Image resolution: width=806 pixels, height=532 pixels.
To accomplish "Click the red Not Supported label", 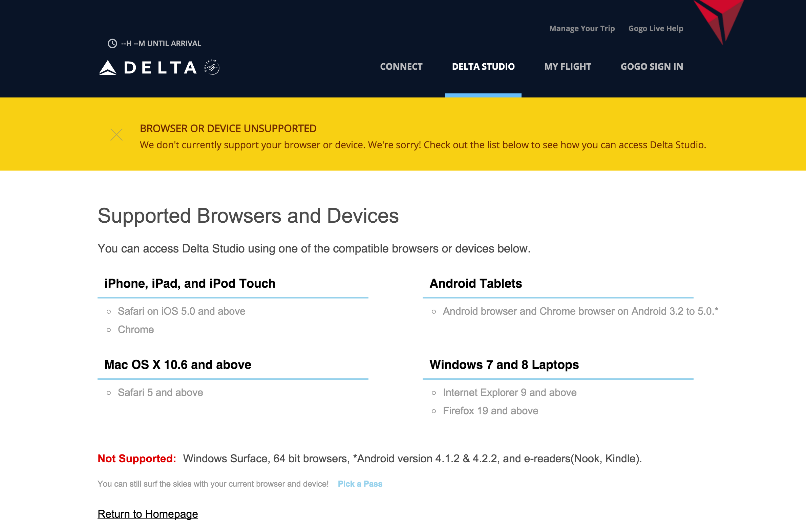I will 137,459.
